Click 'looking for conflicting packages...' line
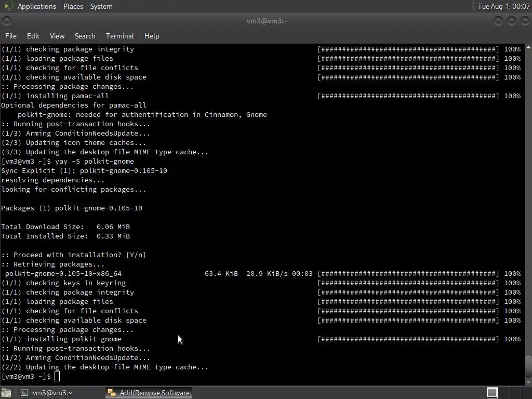The image size is (532, 399). tap(74, 189)
